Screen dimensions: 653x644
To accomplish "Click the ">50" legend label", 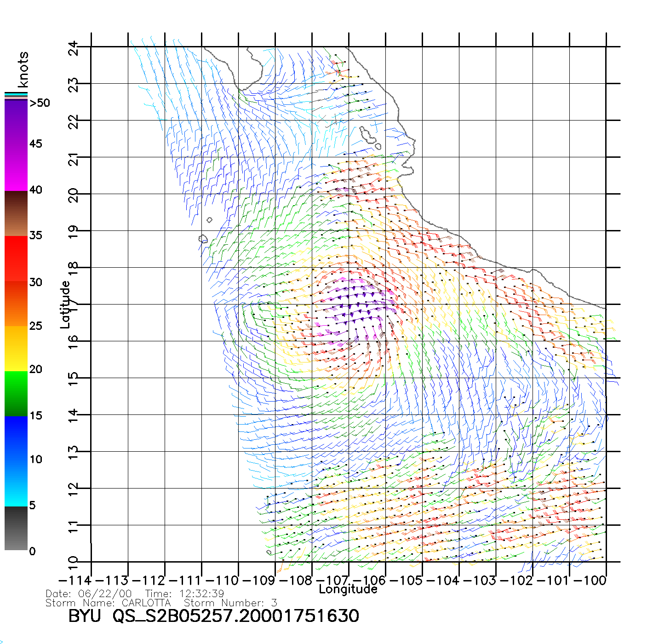I will tap(40, 103).
